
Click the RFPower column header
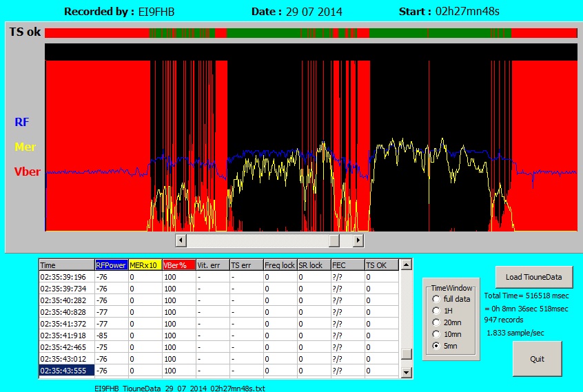tap(111, 265)
